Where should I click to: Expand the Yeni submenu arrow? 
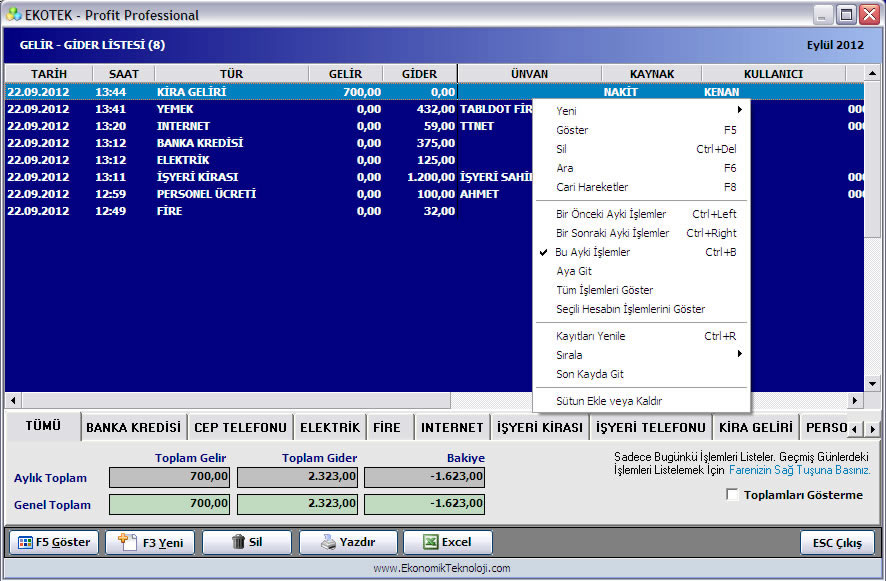[x=739, y=110]
